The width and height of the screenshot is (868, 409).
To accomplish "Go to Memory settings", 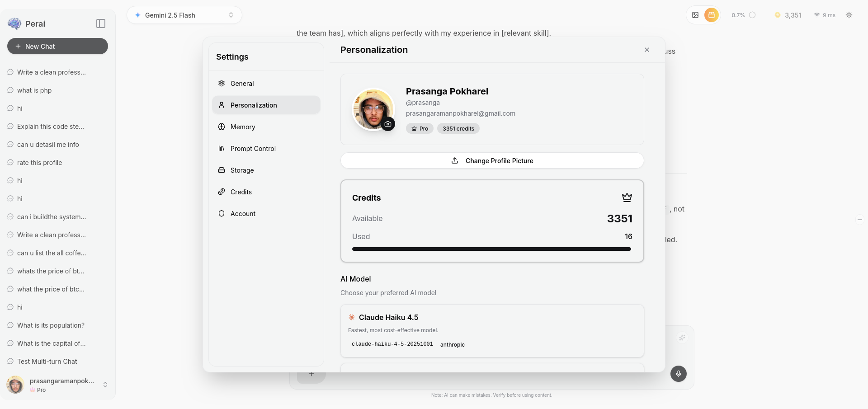I will (x=266, y=127).
